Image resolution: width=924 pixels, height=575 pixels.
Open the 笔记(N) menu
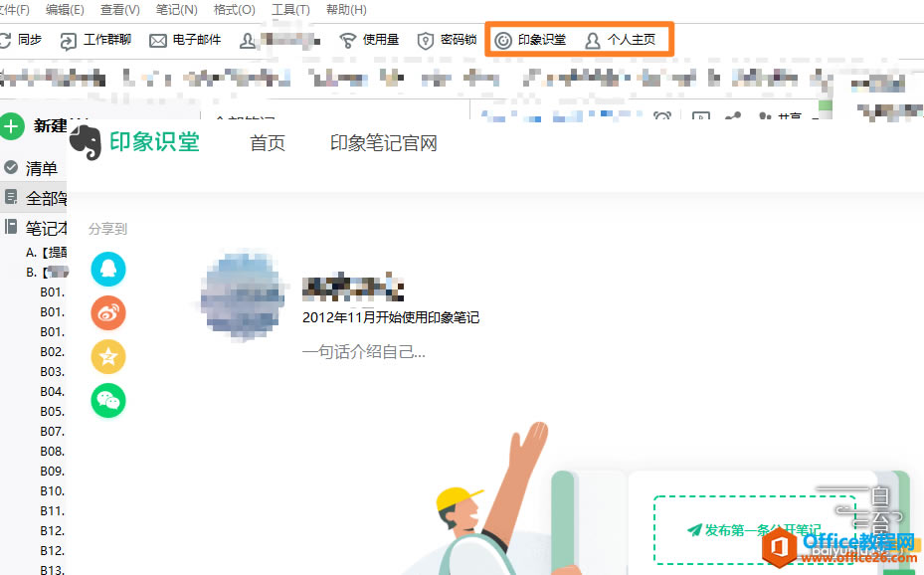tap(177, 10)
